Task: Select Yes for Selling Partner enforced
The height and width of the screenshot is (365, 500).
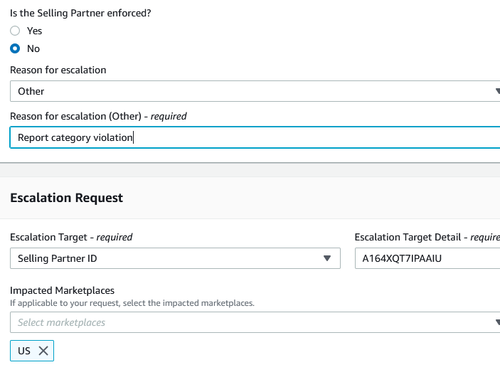Action: point(15,31)
